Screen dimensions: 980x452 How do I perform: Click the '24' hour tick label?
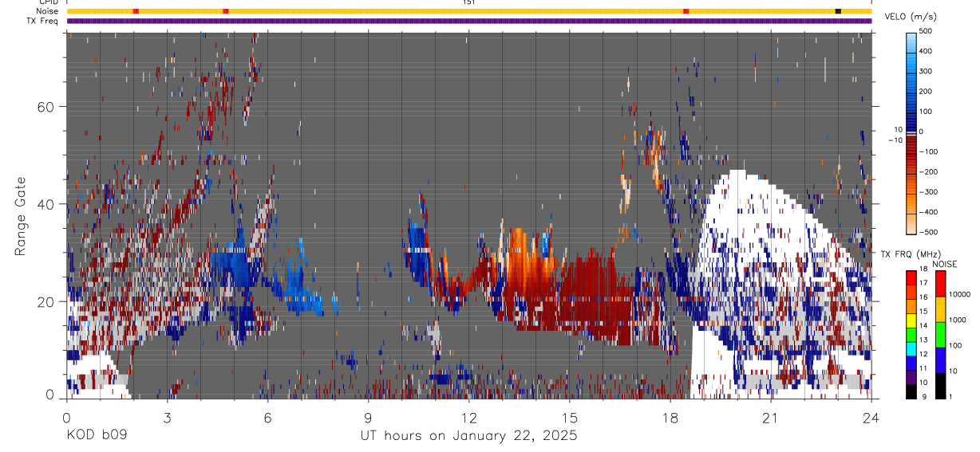click(871, 418)
